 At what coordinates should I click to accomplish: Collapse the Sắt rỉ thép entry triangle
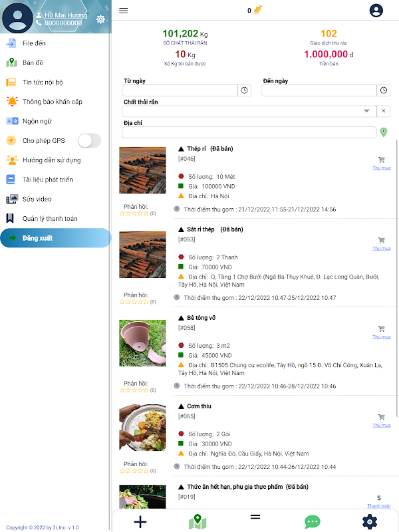[x=181, y=229]
